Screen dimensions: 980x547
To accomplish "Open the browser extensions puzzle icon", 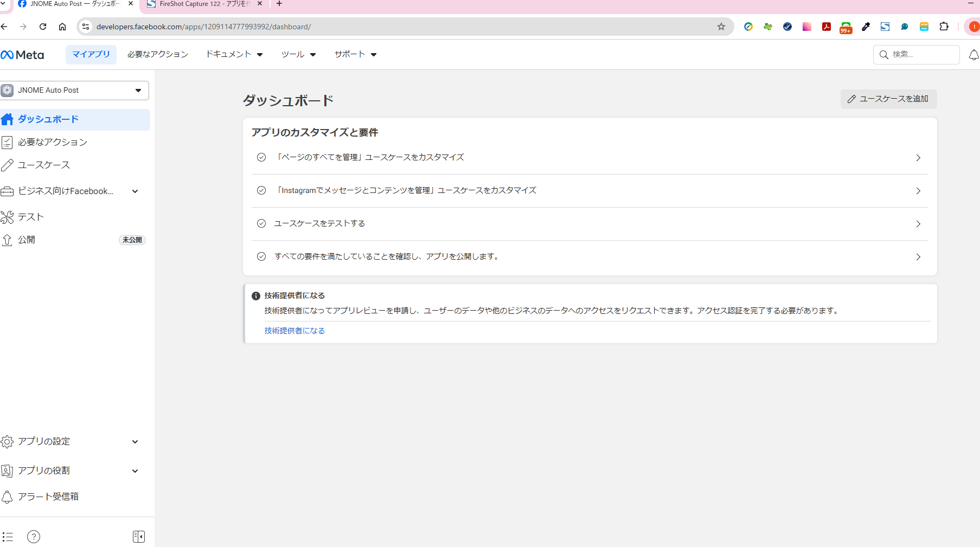I will point(944,26).
